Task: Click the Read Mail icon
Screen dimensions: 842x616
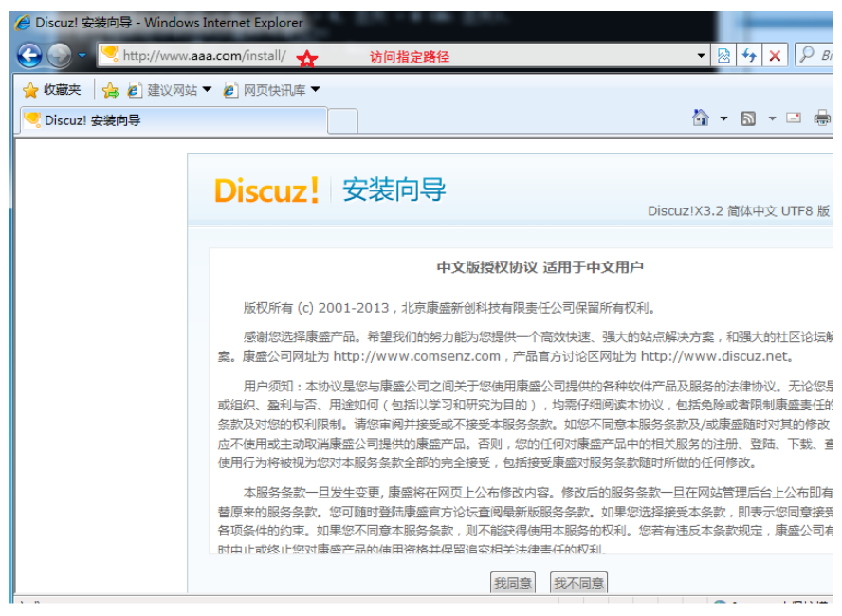Action: tap(793, 118)
